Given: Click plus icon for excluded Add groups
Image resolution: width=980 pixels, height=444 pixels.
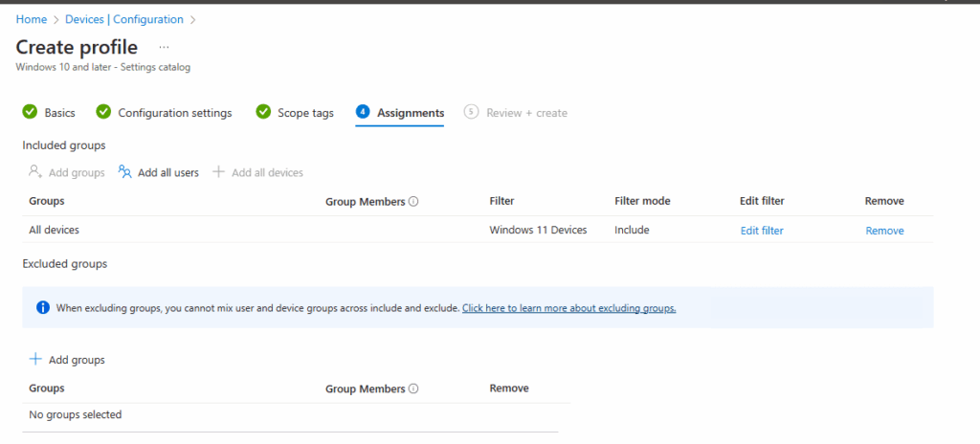Looking at the screenshot, I should [x=35, y=359].
